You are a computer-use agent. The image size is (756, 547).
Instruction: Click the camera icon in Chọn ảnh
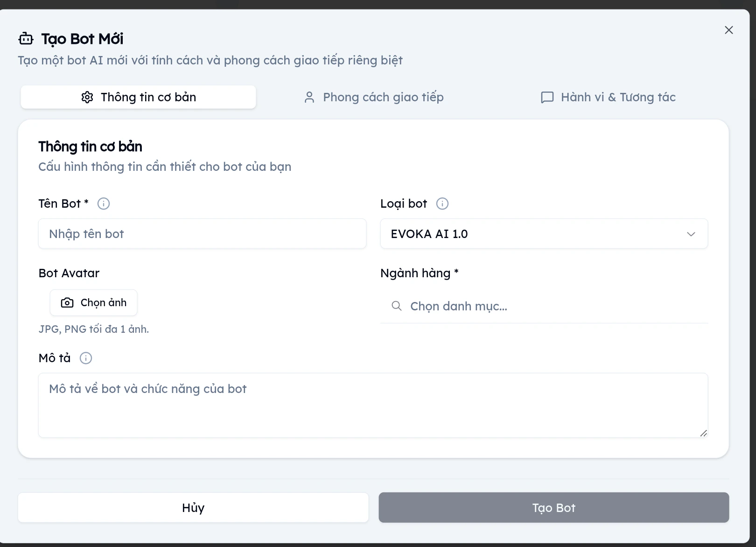coord(67,302)
